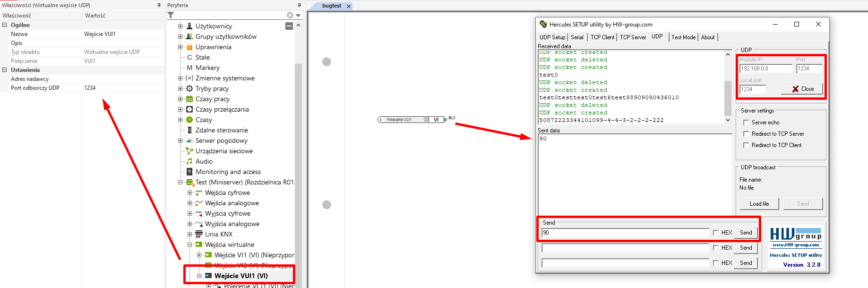Image resolution: width=868 pixels, height=288 pixels.
Task: Open the Test Mode tab
Action: [x=683, y=37]
